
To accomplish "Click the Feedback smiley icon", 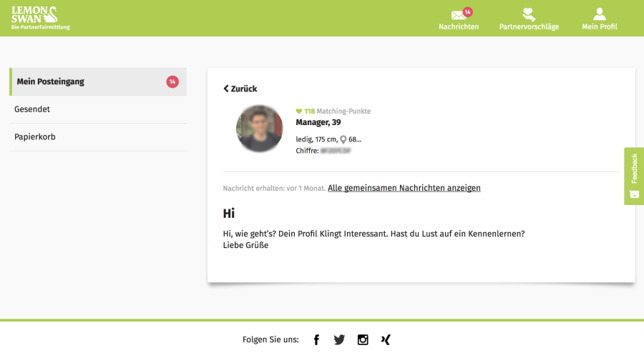I will 635,194.
